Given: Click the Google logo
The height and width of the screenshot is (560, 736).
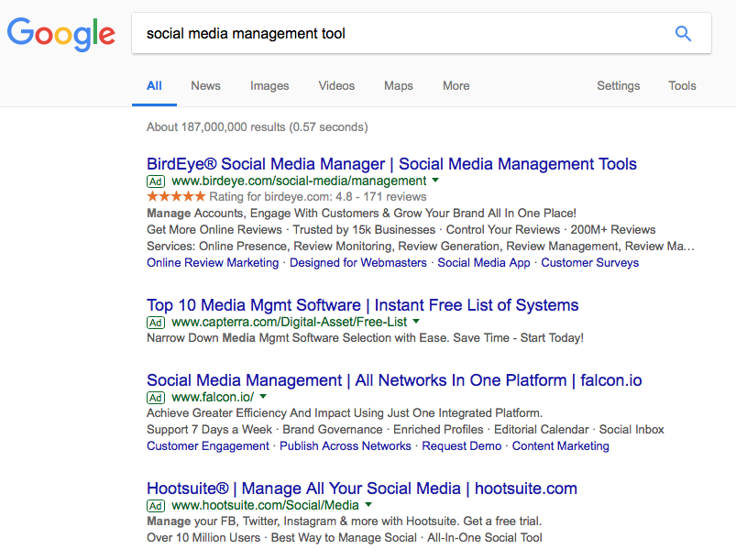Looking at the screenshot, I should click(60, 34).
